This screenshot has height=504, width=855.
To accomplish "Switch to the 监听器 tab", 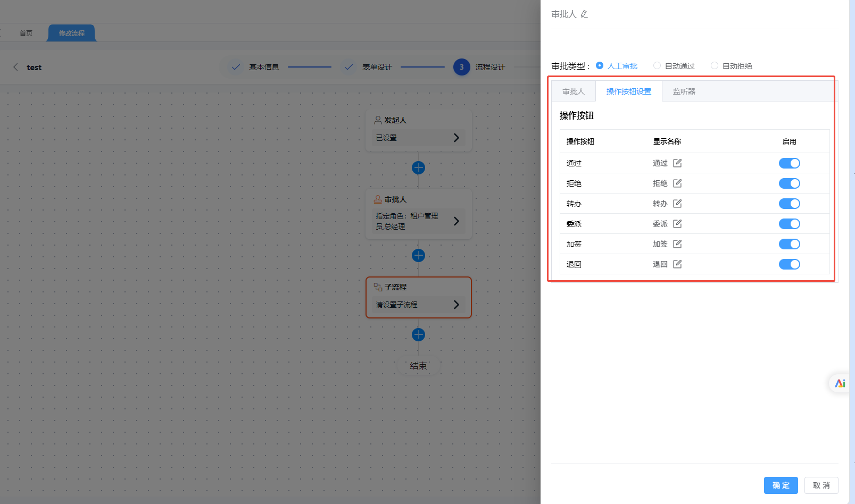I will point(684,91).
